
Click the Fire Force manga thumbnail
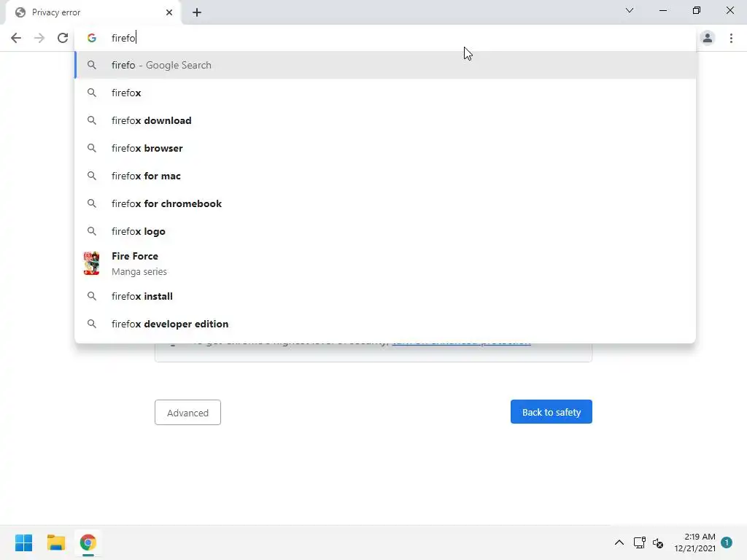pos(91,263)
